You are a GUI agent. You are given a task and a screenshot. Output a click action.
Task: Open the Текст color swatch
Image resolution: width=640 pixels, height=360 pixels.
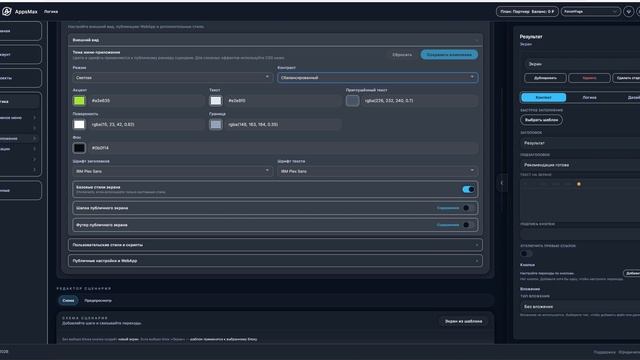216,100
